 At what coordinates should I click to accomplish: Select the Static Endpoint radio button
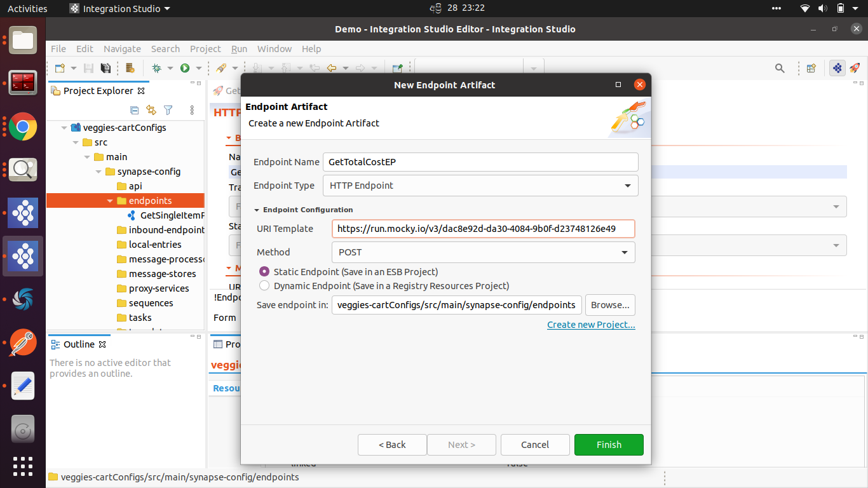(x=264, y=271)
